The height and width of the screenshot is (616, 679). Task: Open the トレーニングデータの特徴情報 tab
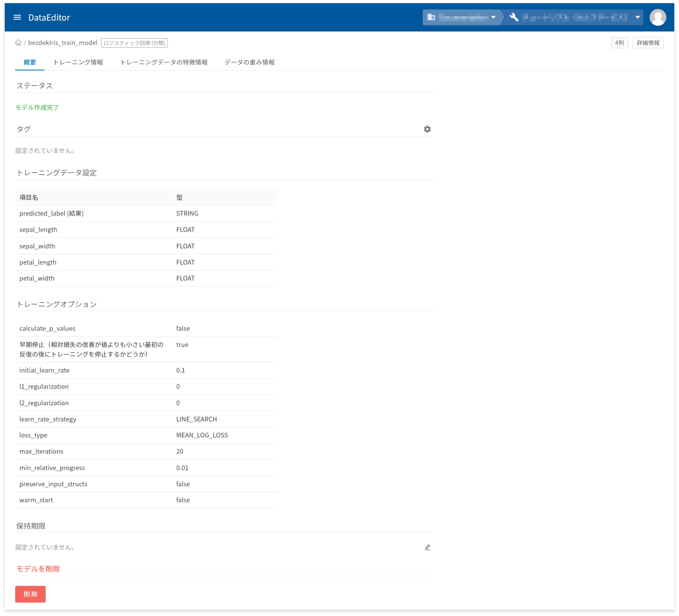click(164, 62)
